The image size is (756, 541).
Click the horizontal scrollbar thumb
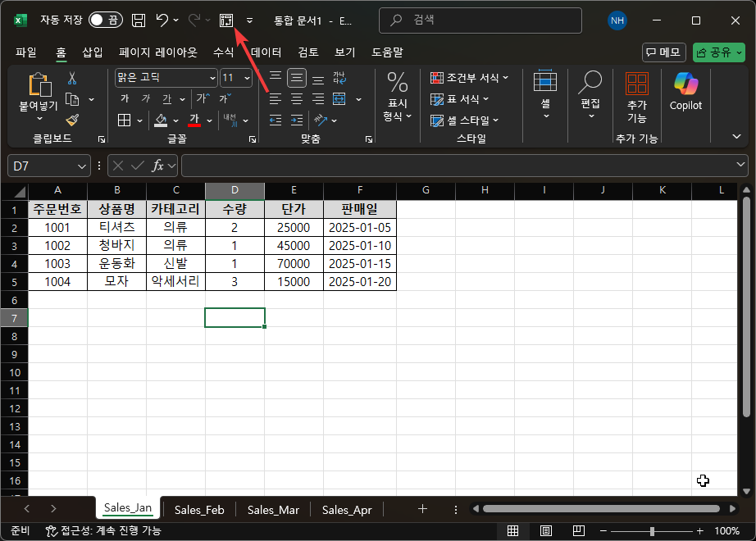(x=601, y=509)
